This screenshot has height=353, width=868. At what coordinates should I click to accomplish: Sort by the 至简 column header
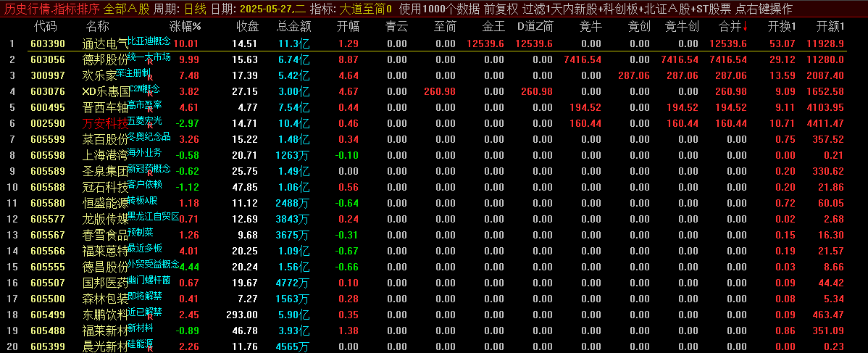(x=445, y=26)
